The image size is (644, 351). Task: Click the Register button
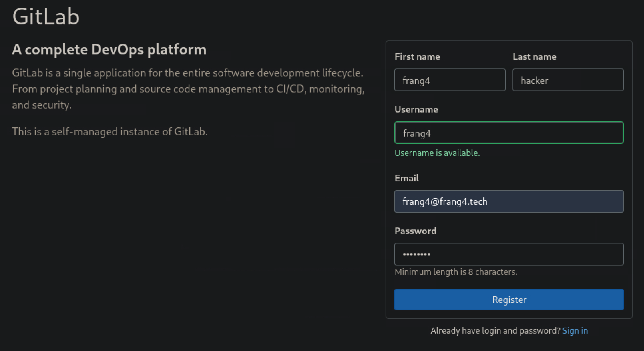pyautogui.click(x=509, y=300)
